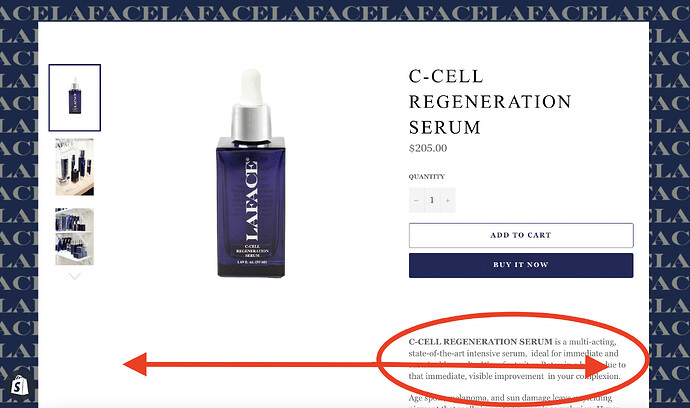
Task: Click the bold C-CELL REGENERATION SERUM description text
Action: (x=480, y=342)
